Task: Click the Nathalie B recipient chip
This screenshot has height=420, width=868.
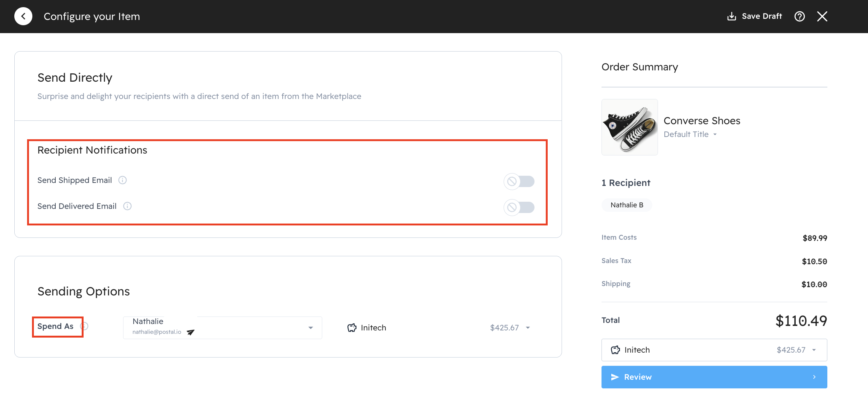Action: 627,205
